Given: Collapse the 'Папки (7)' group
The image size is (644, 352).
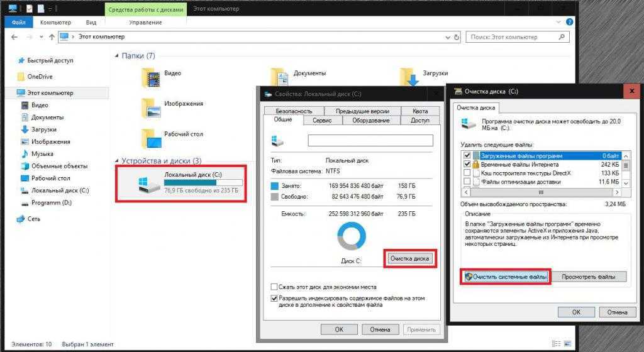Looking at the screenshot, I should [x=117, y=56].
